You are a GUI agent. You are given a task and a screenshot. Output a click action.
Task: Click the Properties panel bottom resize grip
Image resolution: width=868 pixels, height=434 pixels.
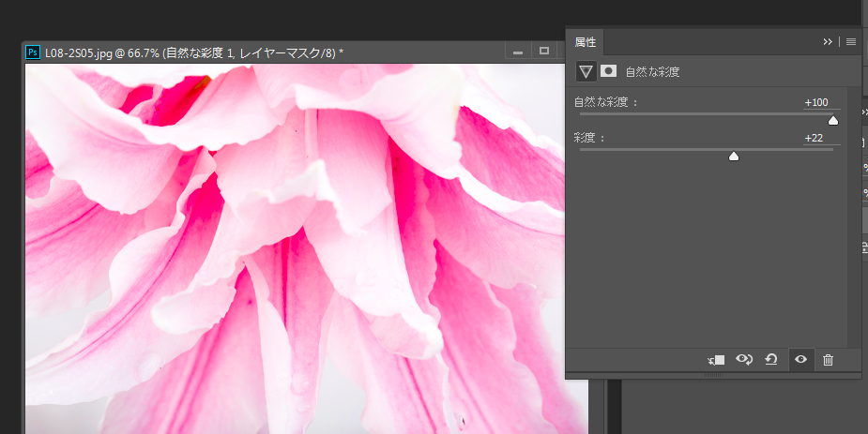tap(713, 375)
